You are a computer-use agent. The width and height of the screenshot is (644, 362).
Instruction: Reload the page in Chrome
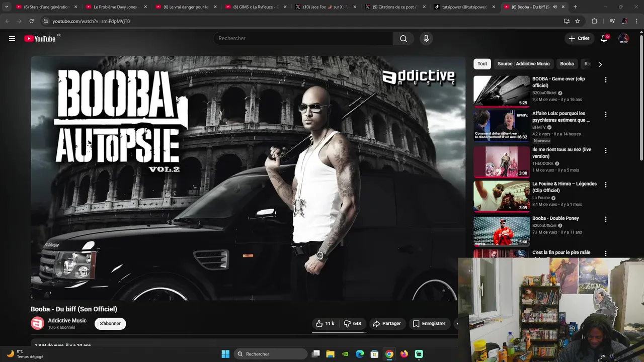click(31, 21)
